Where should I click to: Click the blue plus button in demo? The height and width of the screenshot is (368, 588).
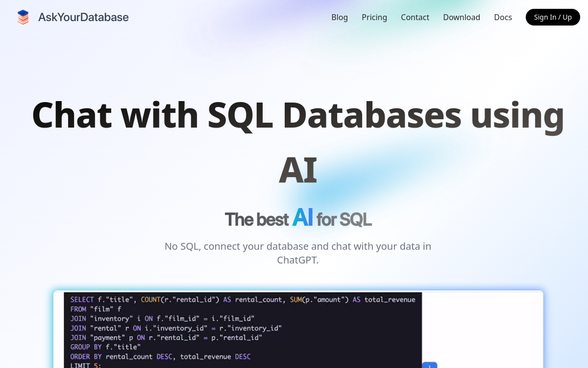click(x=429, y=365)
